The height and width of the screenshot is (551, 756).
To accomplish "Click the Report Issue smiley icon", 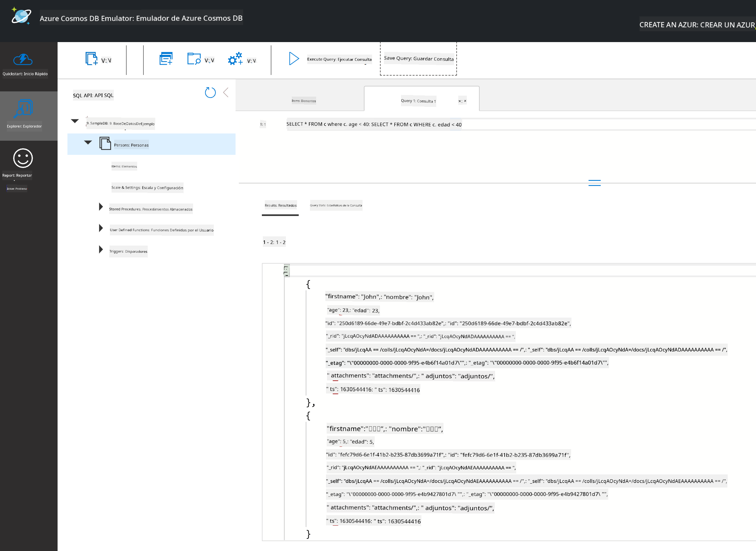I will (23, 158).
